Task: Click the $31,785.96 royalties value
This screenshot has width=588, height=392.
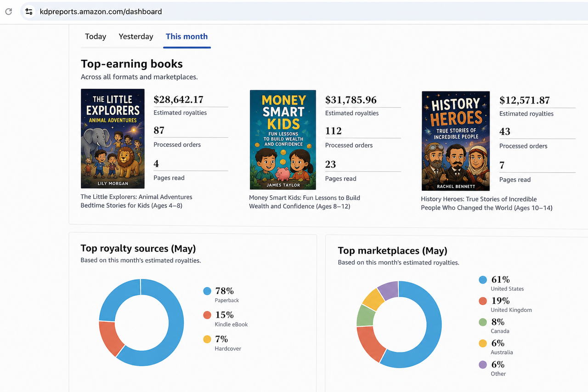Action: [x=351, y=100]
